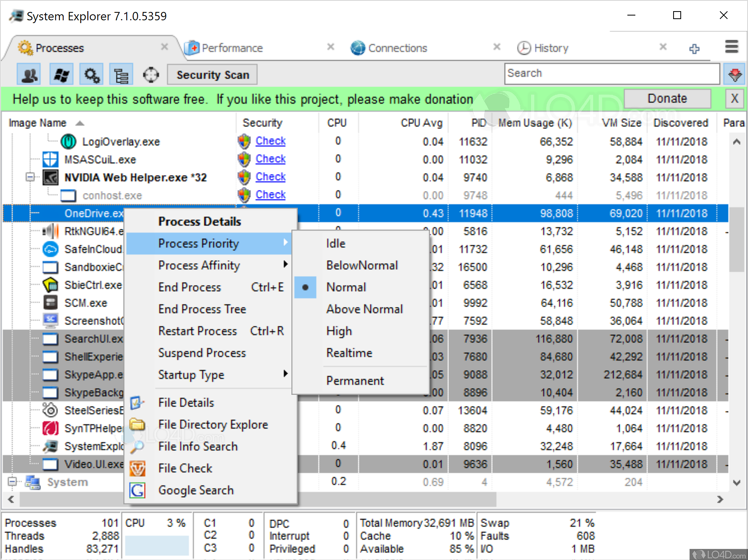Click the CPU usage bar in status panel

(157, 545)
